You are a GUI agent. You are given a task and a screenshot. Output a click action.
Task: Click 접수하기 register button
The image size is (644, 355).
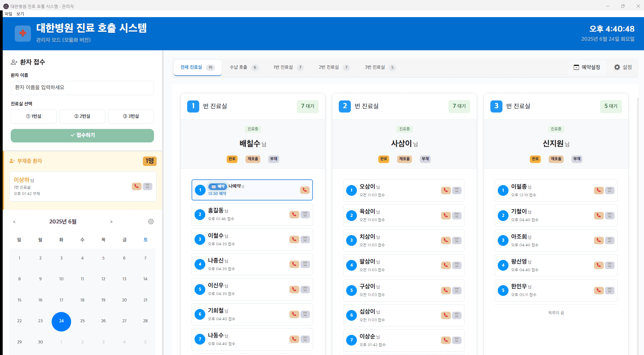(x=82, y=135)
